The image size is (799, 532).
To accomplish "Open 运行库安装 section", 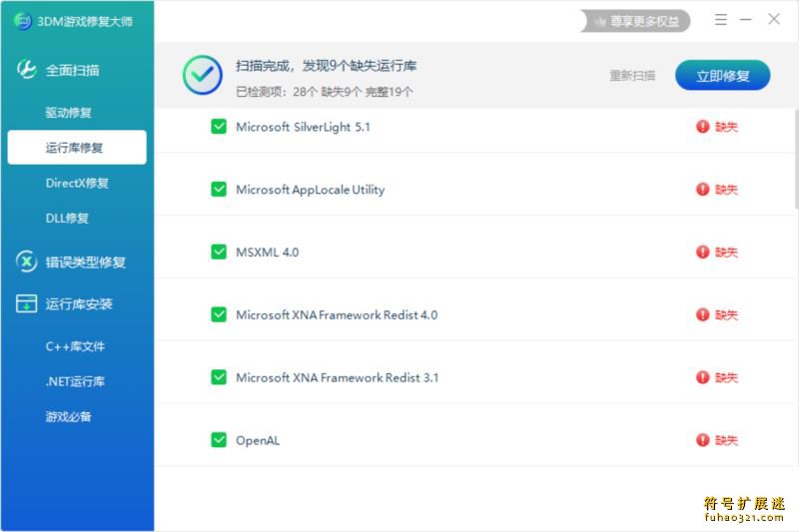I will (x=79, y=303).
